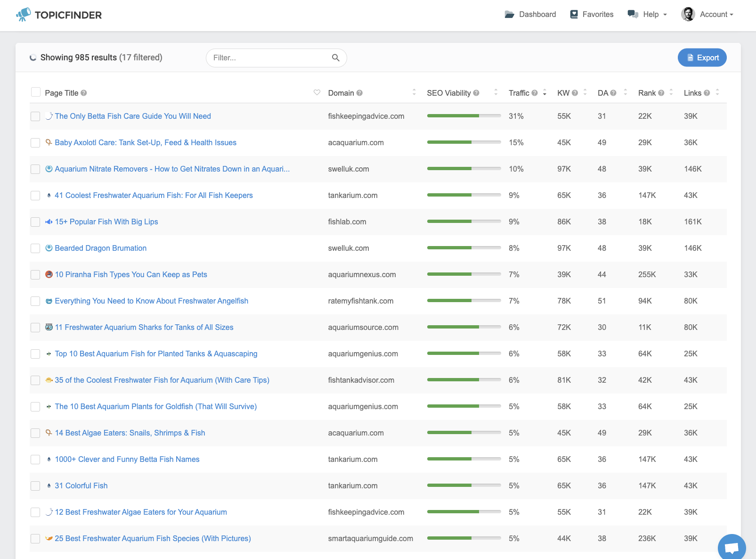Open the Help dropdown menu

[x=648, y=15]
